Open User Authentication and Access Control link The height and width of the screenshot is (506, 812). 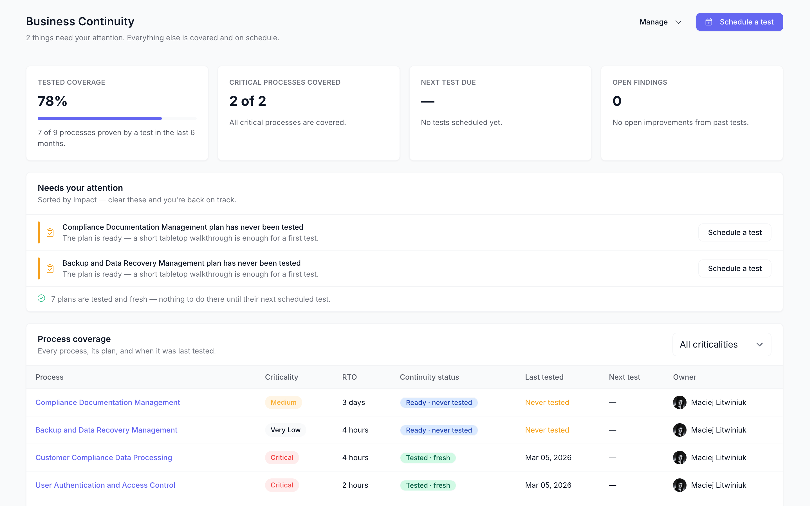(x=106, y=485)
